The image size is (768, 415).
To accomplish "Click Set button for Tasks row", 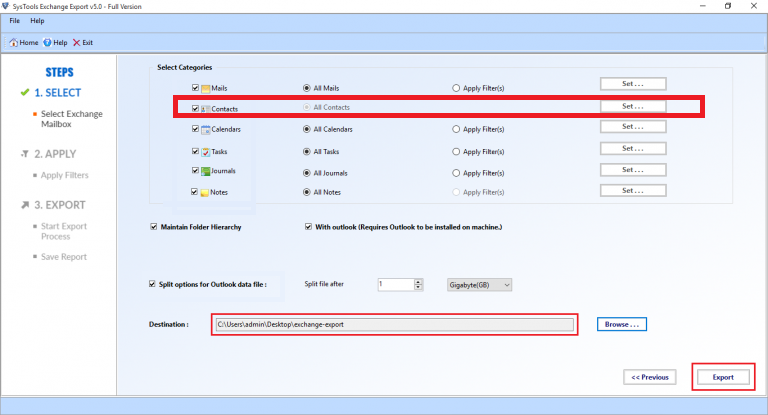I will click(x=633, y=148).
